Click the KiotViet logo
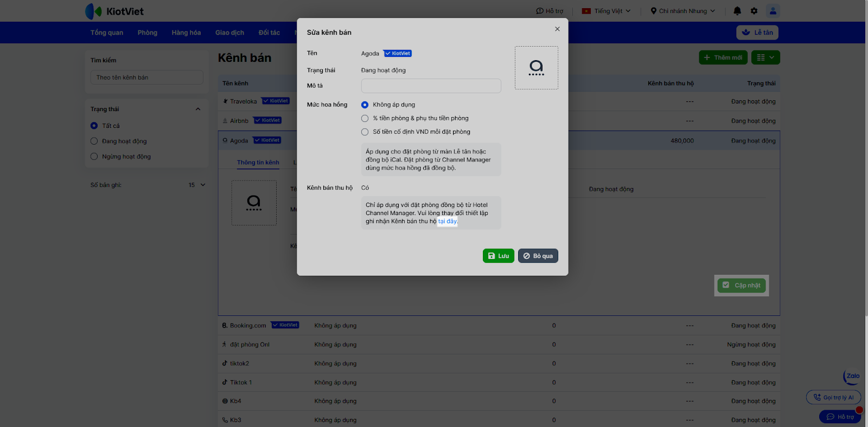The image size is (868, 427). [114, 11]
